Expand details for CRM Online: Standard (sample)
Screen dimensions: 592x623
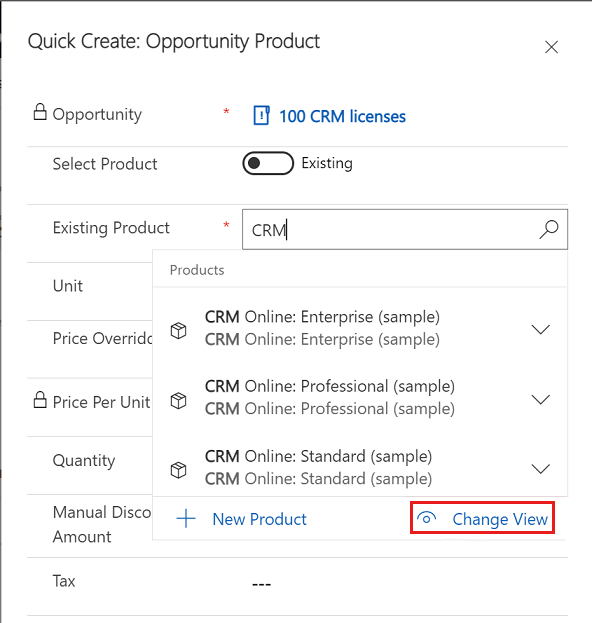pos(541,469)
